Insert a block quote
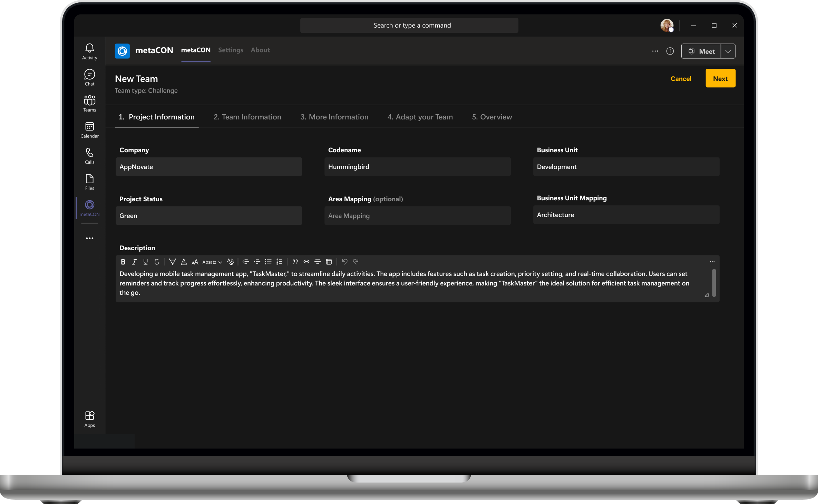The width and height of the screenshot is (818, 504). tap(295, 262)
